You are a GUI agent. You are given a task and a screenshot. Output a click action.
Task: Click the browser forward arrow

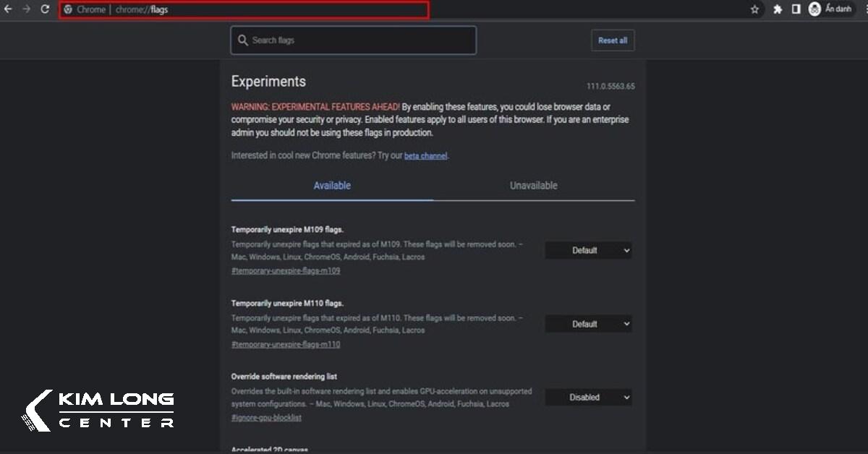pos(27,9)
